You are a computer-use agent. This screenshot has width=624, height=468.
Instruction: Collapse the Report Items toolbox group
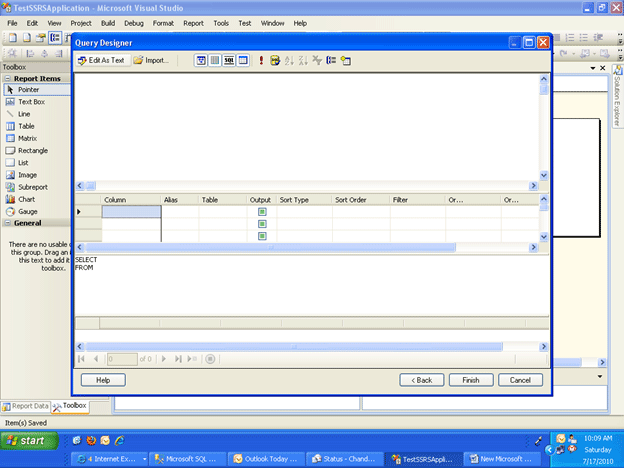[8, 78]
